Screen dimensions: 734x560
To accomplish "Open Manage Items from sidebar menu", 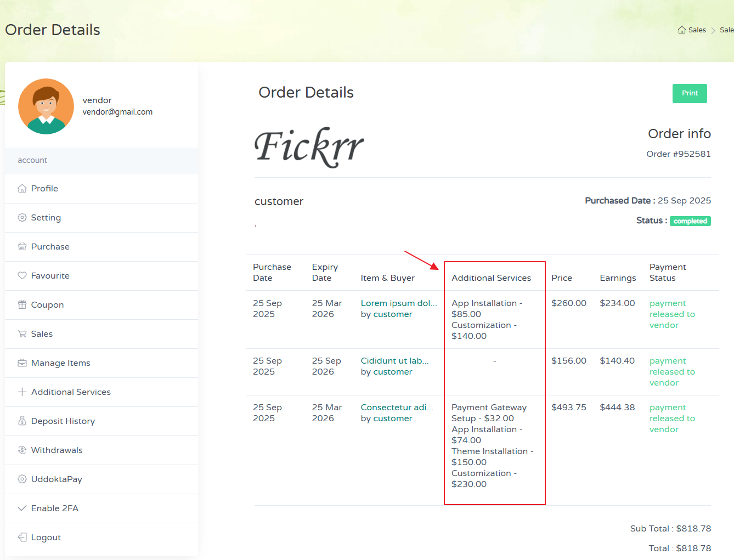I will click(60, 363).
